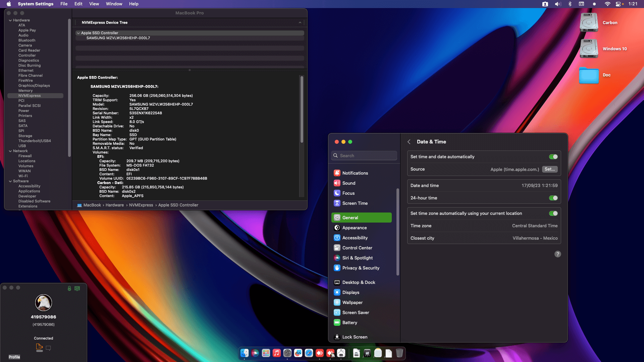
Task: Launch Music from the Dock
Action: [277, 353]
